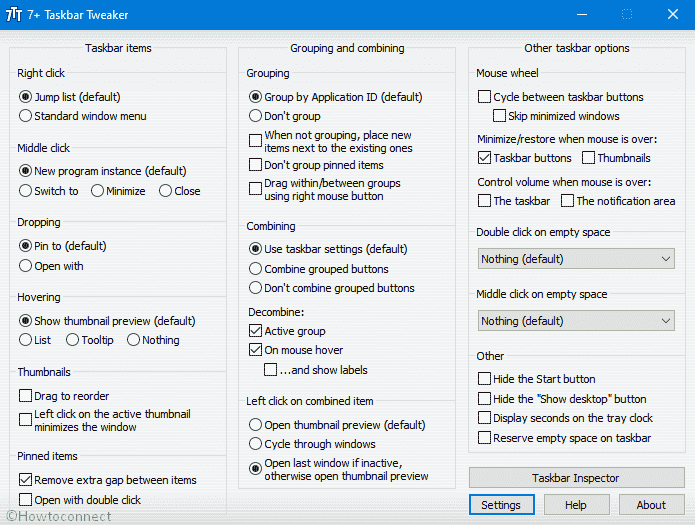695x525 pixels.
Task: Uncheck Taskbar buttons minimize/restore option
Action: coord(484,158)
